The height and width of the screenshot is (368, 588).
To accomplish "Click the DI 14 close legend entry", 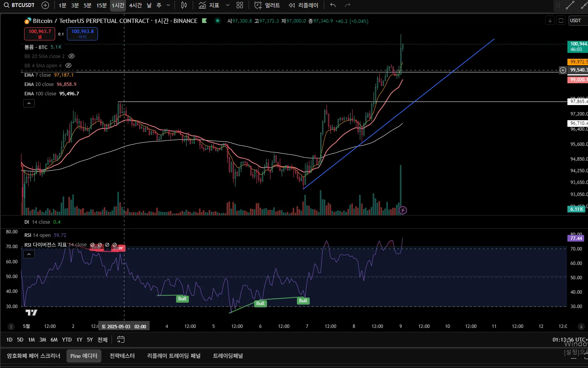I will coord(42,222).
